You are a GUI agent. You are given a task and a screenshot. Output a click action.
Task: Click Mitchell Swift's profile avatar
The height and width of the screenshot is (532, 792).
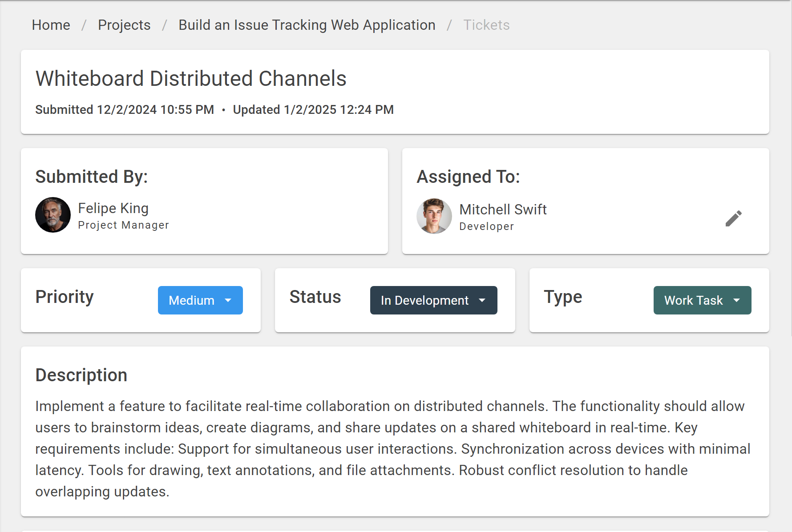[x=434, y=216]
